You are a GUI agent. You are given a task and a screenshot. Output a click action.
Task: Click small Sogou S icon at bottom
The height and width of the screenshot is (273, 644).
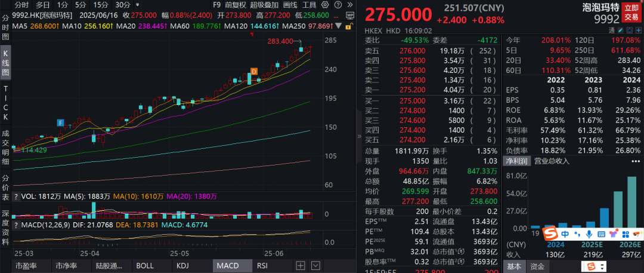click(x=592, y=266)
